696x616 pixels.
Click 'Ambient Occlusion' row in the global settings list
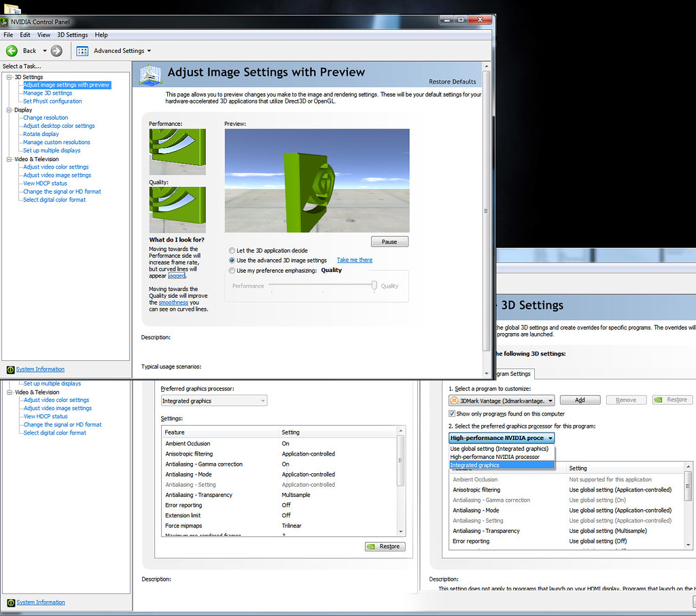coord(279,444)
